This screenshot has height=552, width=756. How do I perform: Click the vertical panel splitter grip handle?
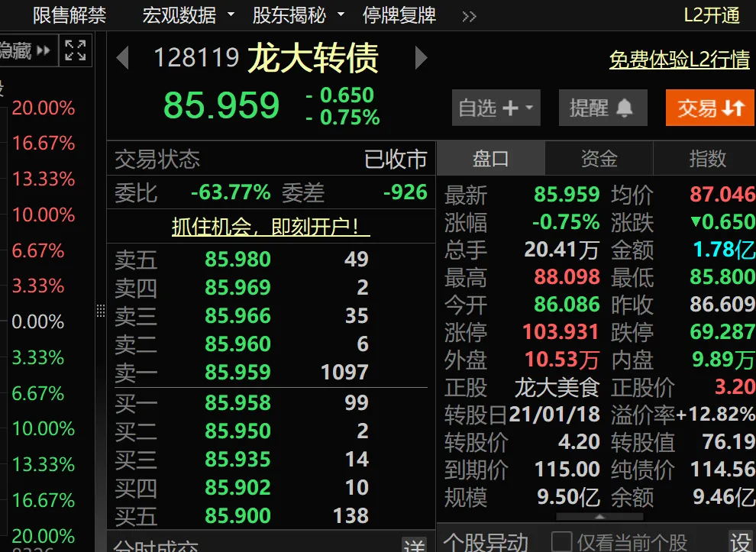coord(101,311)
